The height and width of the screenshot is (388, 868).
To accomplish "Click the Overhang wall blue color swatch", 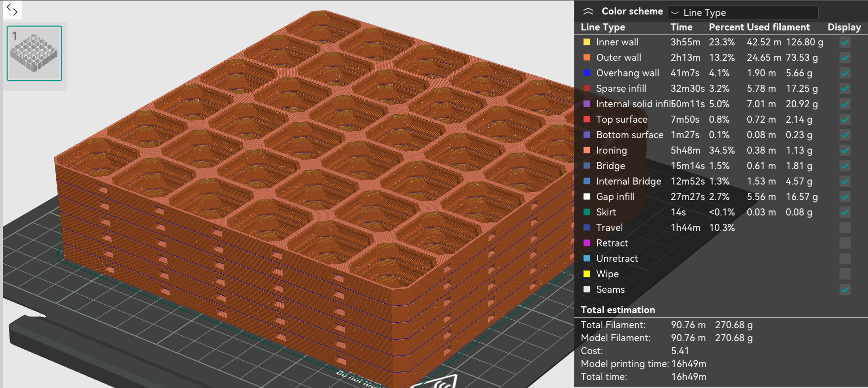I will click(587, 73).
